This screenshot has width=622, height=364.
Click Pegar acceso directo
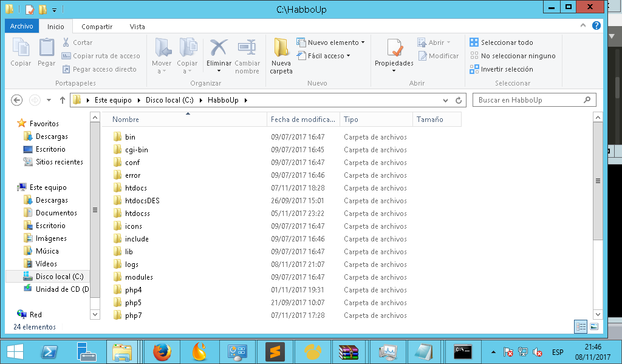click(x=100, y=69)
